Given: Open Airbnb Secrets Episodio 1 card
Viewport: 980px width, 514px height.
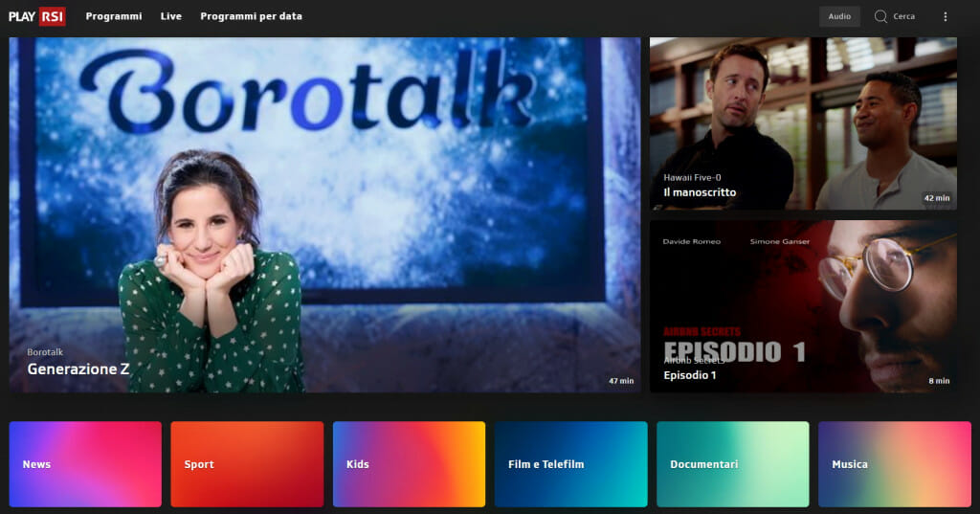Looking at the screenshot, I should (803, 306).
